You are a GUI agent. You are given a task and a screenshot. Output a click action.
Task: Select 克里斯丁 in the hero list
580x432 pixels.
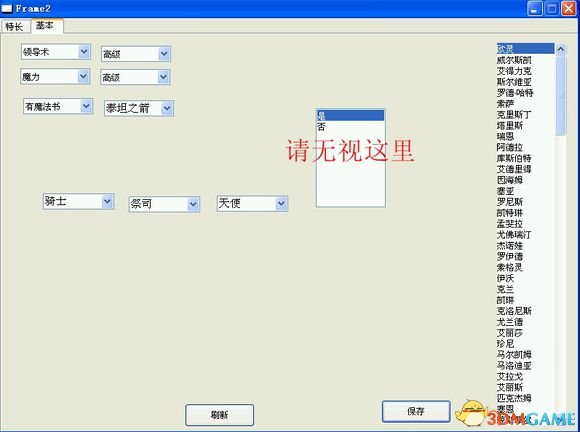tap(525, 114)
